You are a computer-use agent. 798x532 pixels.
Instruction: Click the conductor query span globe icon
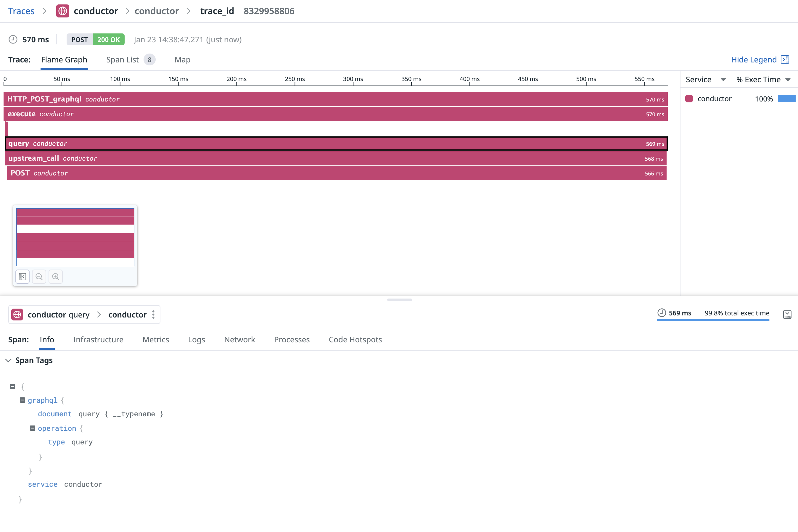coord(17,315)
